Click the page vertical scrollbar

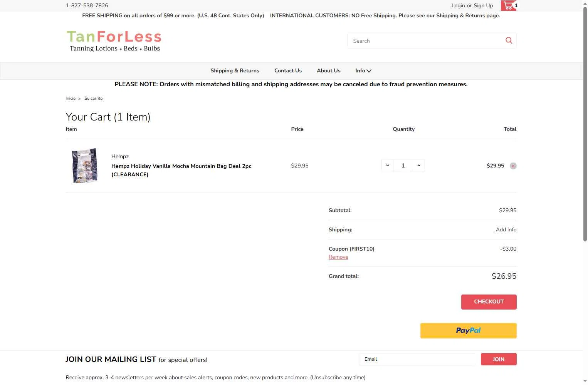[585, 123]
